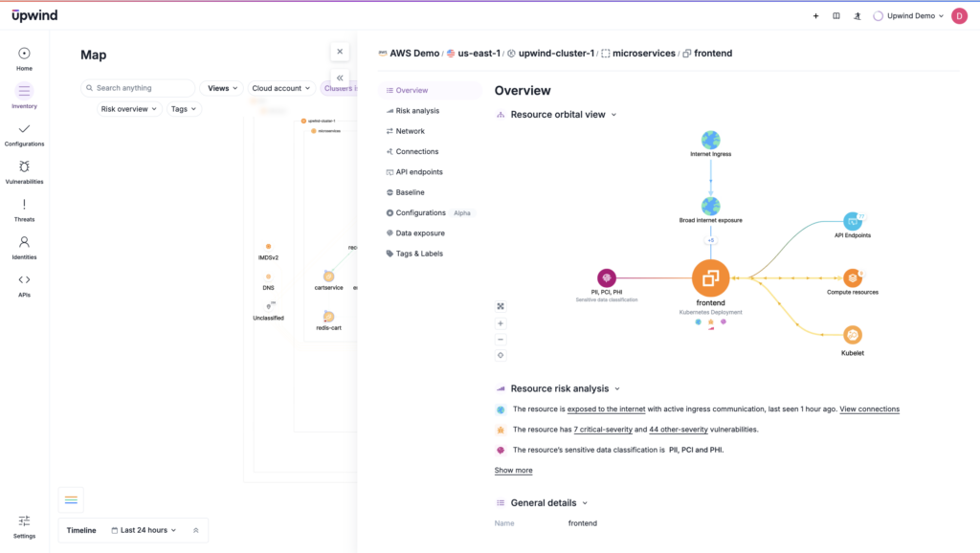Open the Clusters filter chip
The height and width of the screenshot is (553, 980).
tap(340, 88)
